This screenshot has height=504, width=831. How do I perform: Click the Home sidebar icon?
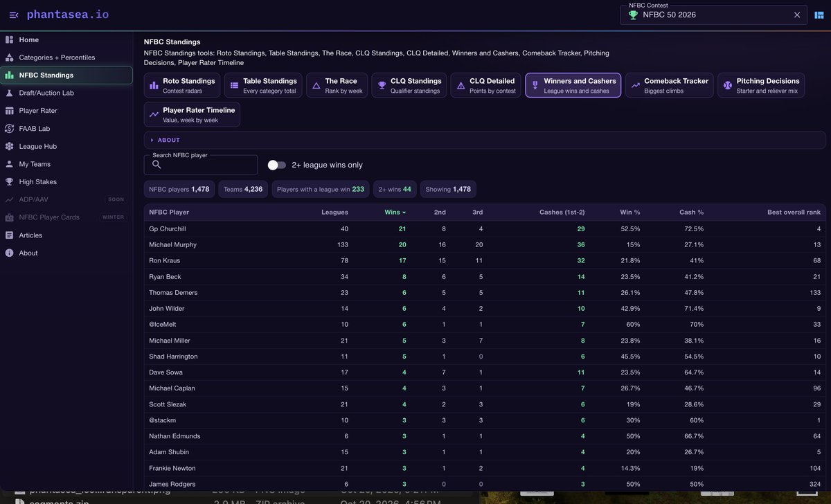click(9, 39)
